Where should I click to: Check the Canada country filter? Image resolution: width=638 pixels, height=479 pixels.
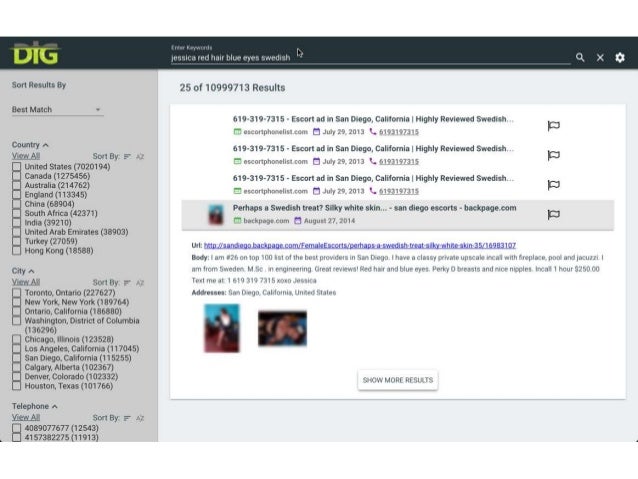pos(16,176)
